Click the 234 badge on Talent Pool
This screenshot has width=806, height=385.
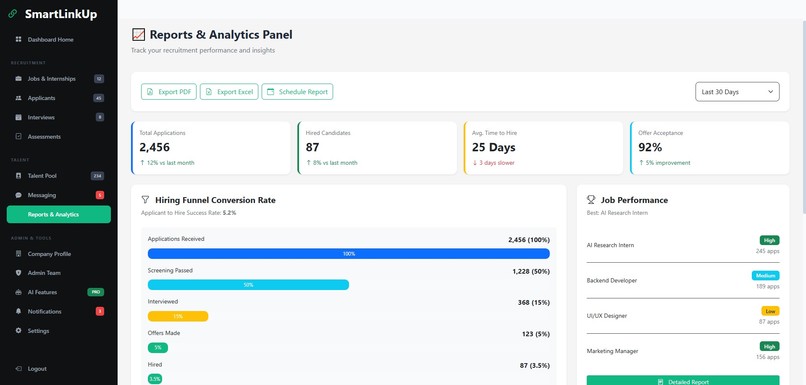(x=97, y=176)
